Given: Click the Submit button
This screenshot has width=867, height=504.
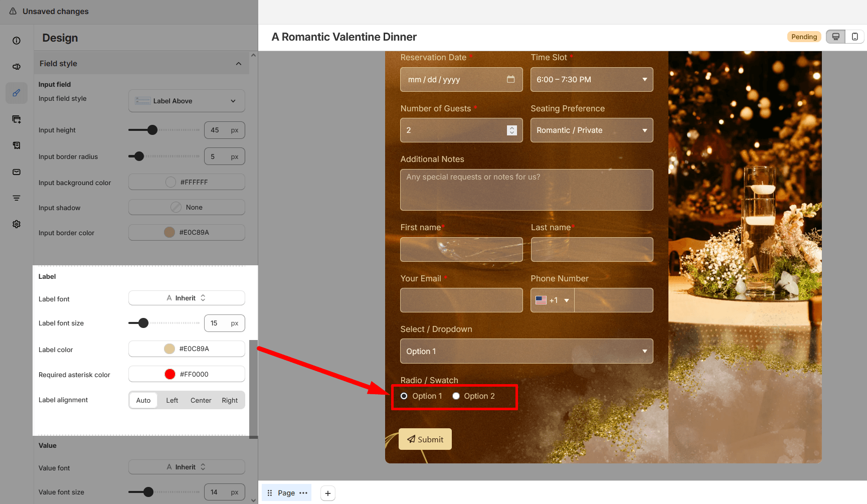Looking at the screenshot, I should tap(425, 439).
